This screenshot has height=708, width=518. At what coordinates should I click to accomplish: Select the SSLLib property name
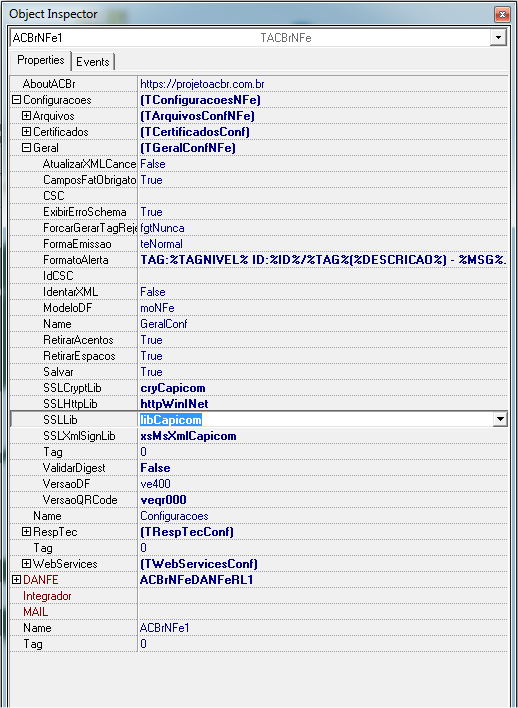pos(60,420)
